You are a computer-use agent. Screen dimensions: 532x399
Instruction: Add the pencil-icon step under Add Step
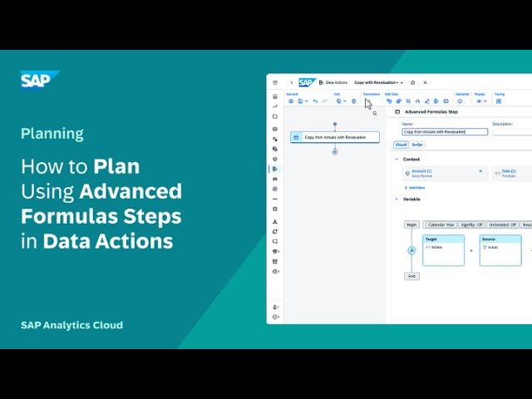pyautogui.click(x=427, y=101)
